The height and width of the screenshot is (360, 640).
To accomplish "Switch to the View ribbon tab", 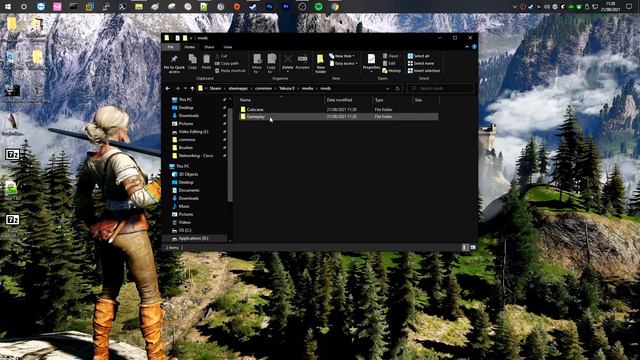I will (227, 47).
